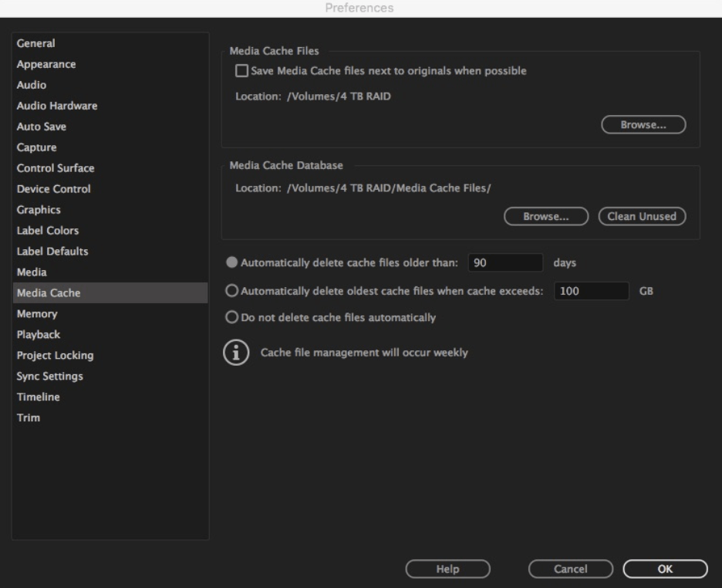Click the Help button
The width and height of the screenshot is (722, 588).
[447, 569]
